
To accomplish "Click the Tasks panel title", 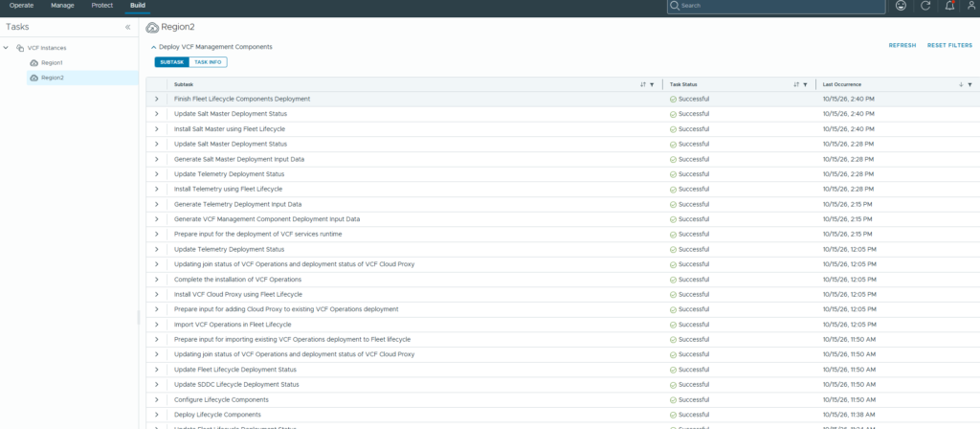I will [x=17, y=27].
